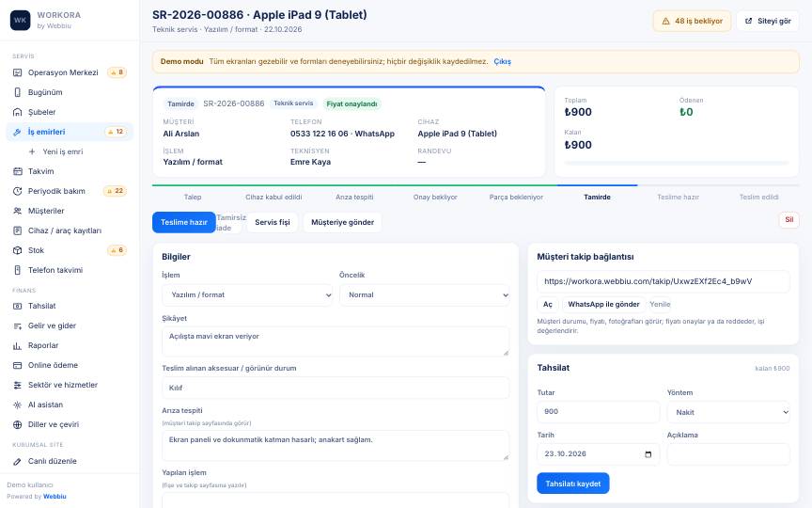Click the Online ödeme card icon
Image resolution: width=812 pixels, height=508 pixels.
(17, 365)
